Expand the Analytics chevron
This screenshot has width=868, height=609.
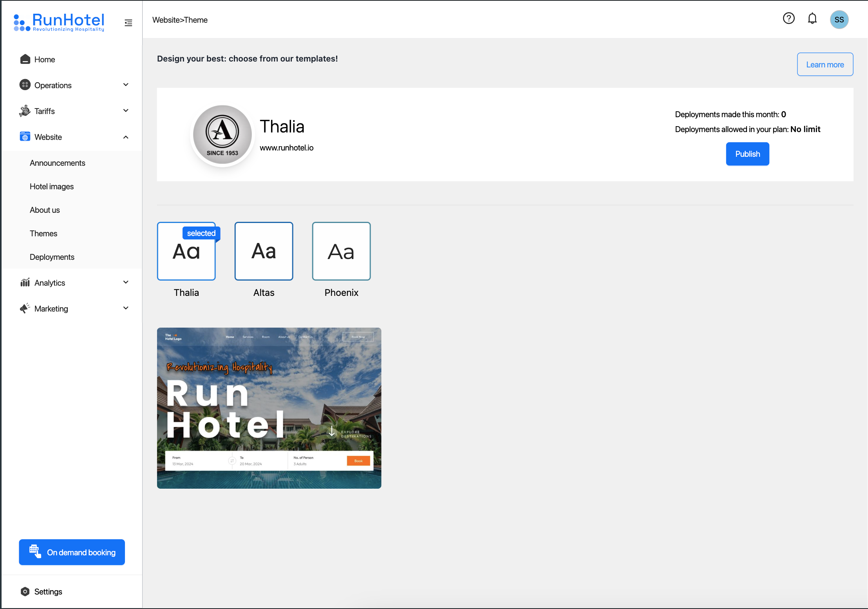[x=126, y=282]
